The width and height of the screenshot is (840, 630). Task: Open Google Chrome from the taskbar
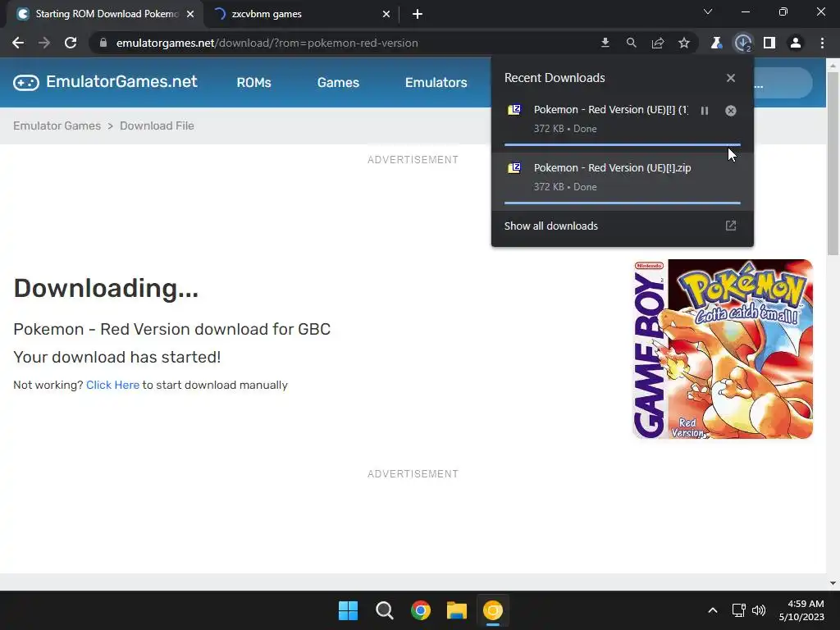(x=421, y=610)
